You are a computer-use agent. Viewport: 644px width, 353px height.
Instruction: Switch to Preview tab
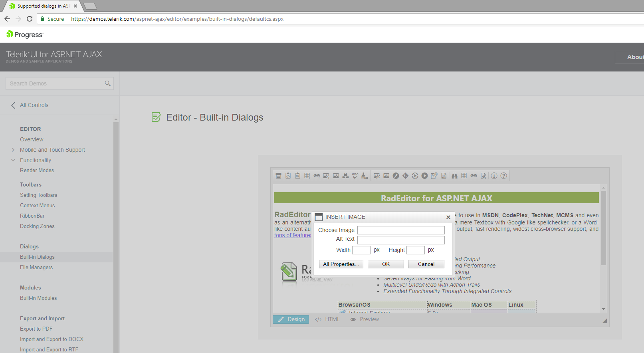pyautogui.click(x=365, y=319)
